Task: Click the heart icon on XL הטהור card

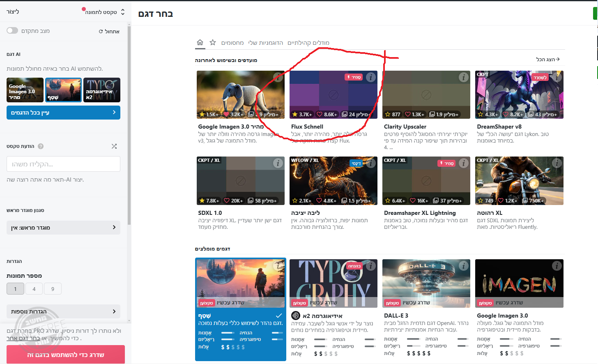Action: click(x=501, y=200)
